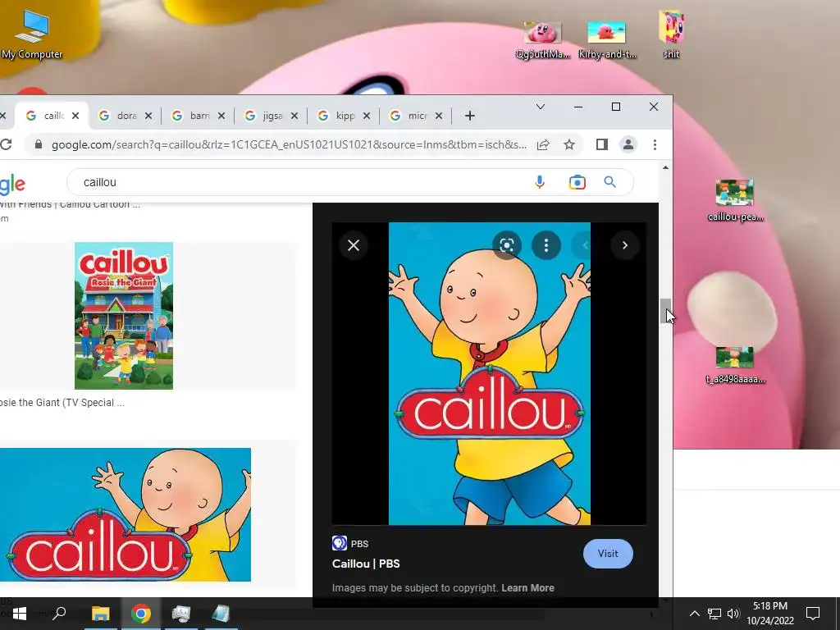Click the scrollbar up arrow
840x630 pixels.
pyautogui.click(x=665, y=167)
